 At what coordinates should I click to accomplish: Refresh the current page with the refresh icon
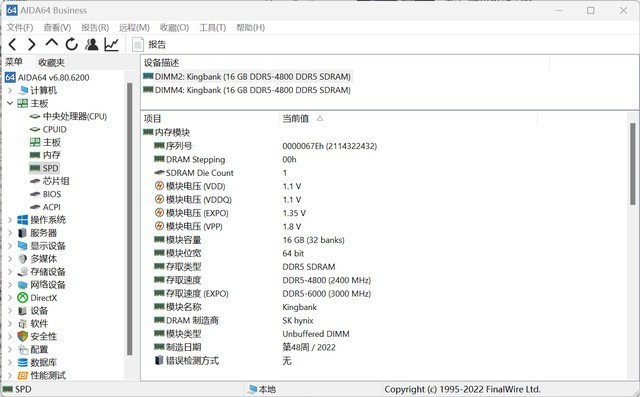point(71,44)
